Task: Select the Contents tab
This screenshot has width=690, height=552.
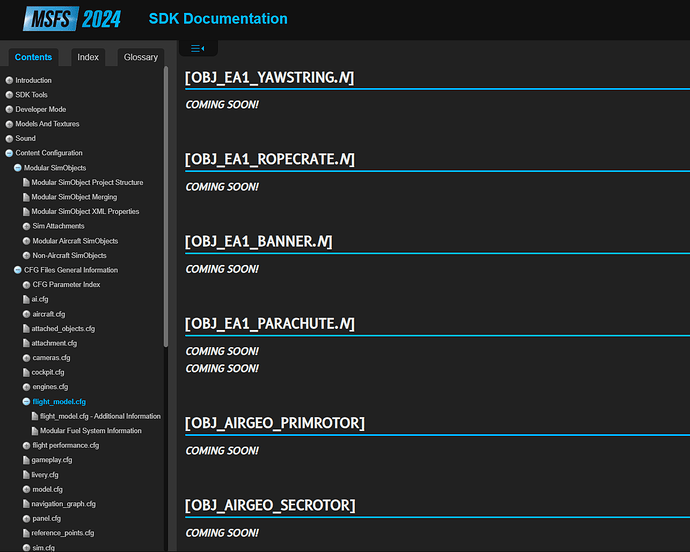Action: (x=33, y=57)
